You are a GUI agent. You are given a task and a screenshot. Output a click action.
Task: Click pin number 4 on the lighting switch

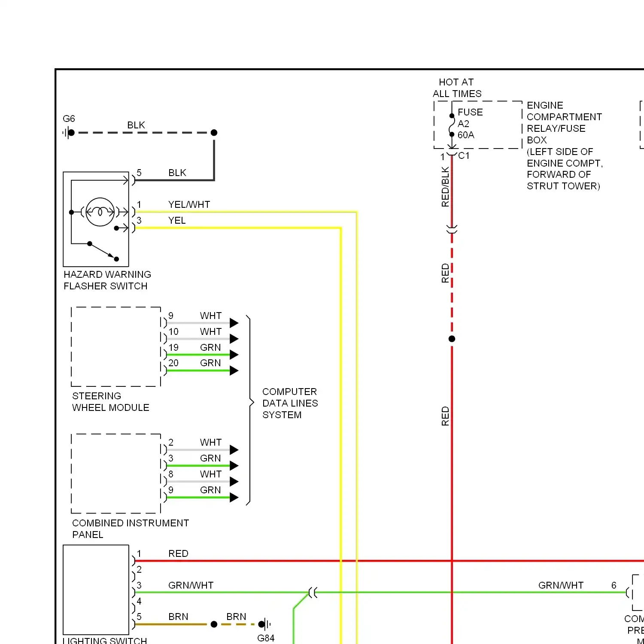point(139,601)
